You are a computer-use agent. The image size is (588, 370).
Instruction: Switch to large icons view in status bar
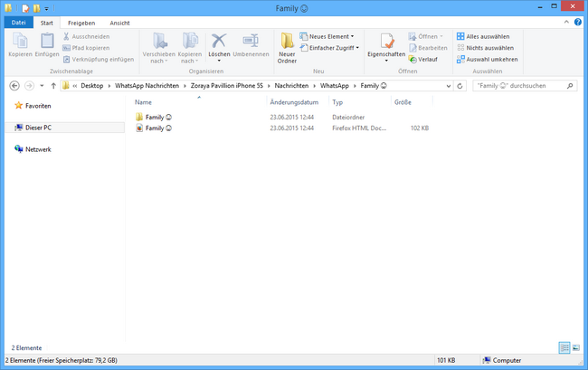click(576, 347)
